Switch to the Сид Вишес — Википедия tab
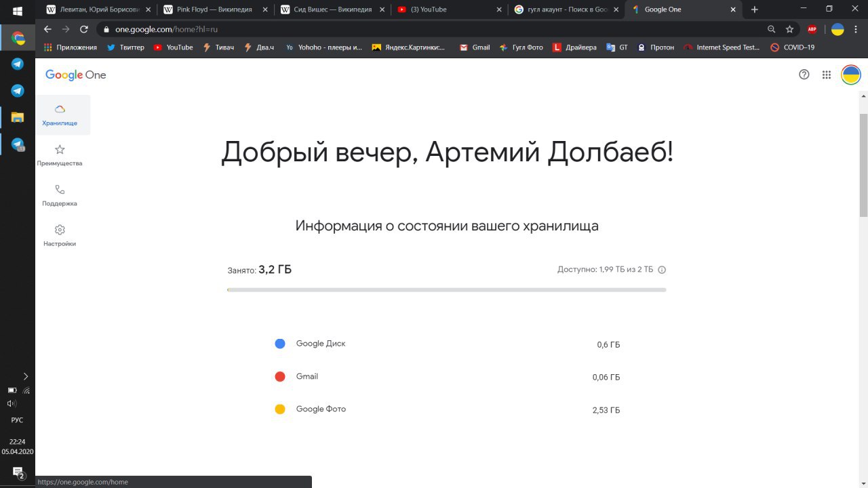868x488 pixels. [332, 9]
